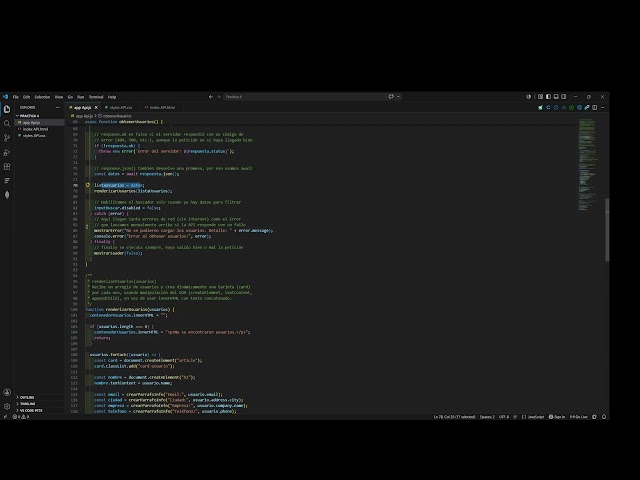
Task: Click UTF-8 encoding in status bar
Action: [x=504, y=417]
